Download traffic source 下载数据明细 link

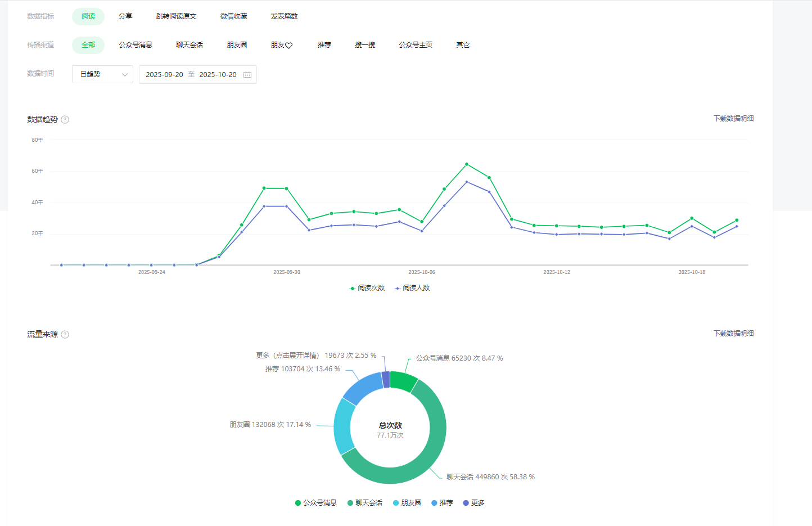coord(733,334)
